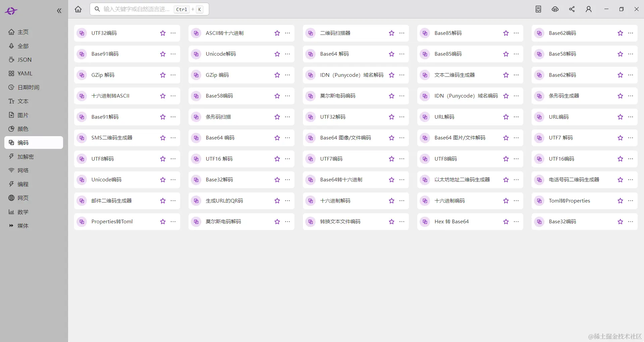Collapse the left sidebar with the chevron
The width and height of the screenshot is (644, 342).
59,10
